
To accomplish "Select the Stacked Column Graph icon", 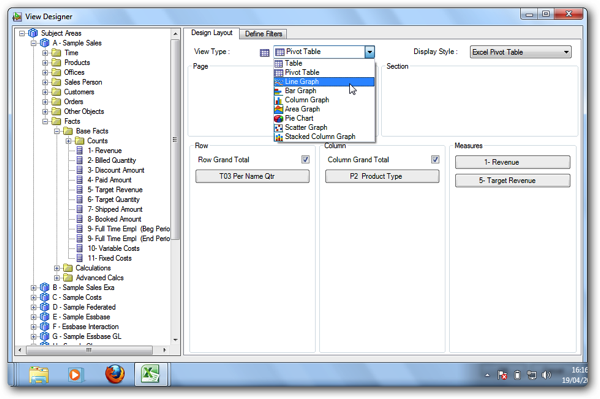I will 279,137.
